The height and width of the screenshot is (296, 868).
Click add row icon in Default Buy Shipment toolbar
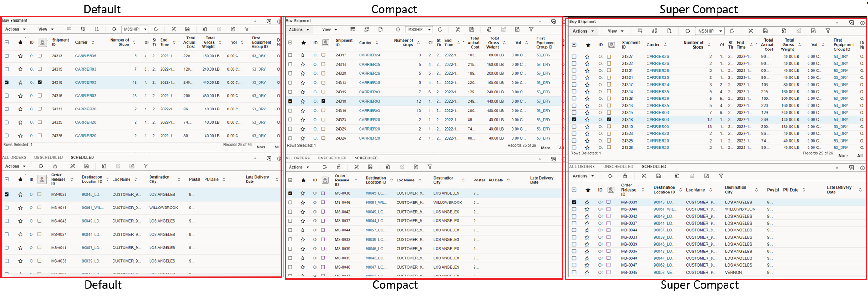pos(69,29)
